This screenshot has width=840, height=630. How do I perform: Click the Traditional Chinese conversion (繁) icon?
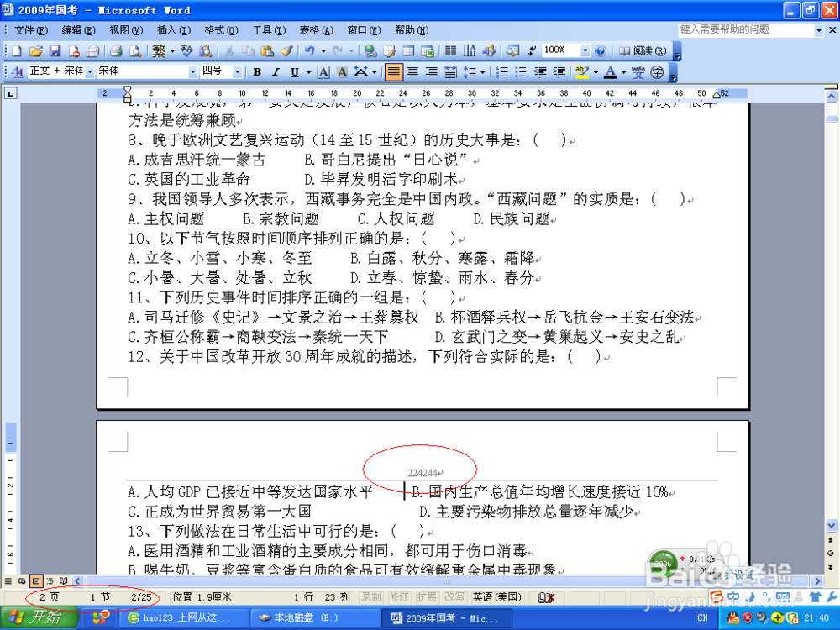coord(159,51)
